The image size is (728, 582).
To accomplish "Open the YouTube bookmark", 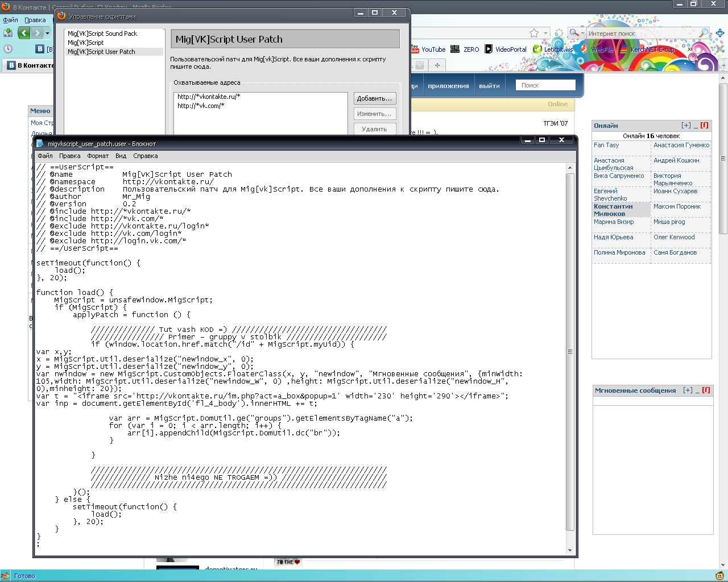I will [x=428, y=49].
